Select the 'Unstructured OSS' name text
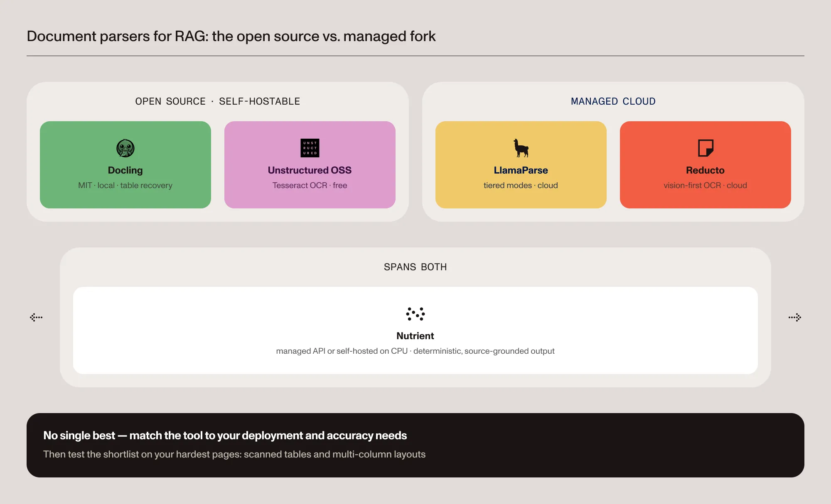The height and width of the screenshot is (504, 831). tap(310, 170)
